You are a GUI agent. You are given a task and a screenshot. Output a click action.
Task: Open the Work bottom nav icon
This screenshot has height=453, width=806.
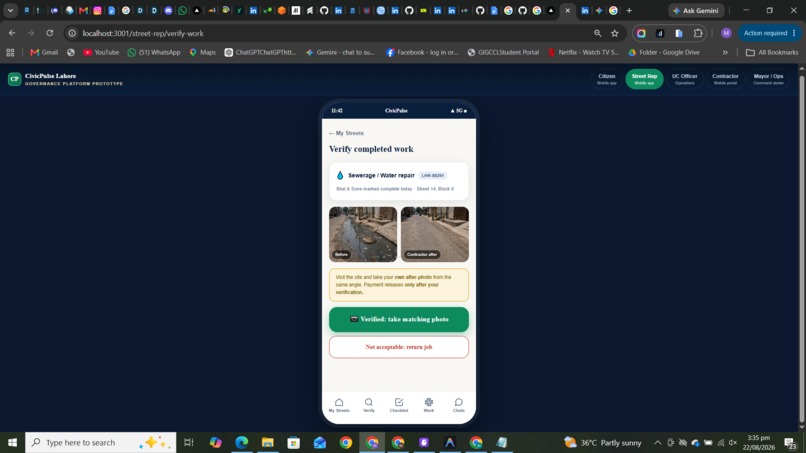click(x=429, y=405)
